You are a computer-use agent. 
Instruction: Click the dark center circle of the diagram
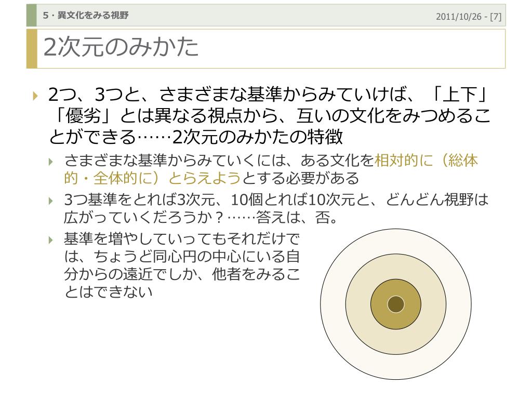[x=396, y=303]
